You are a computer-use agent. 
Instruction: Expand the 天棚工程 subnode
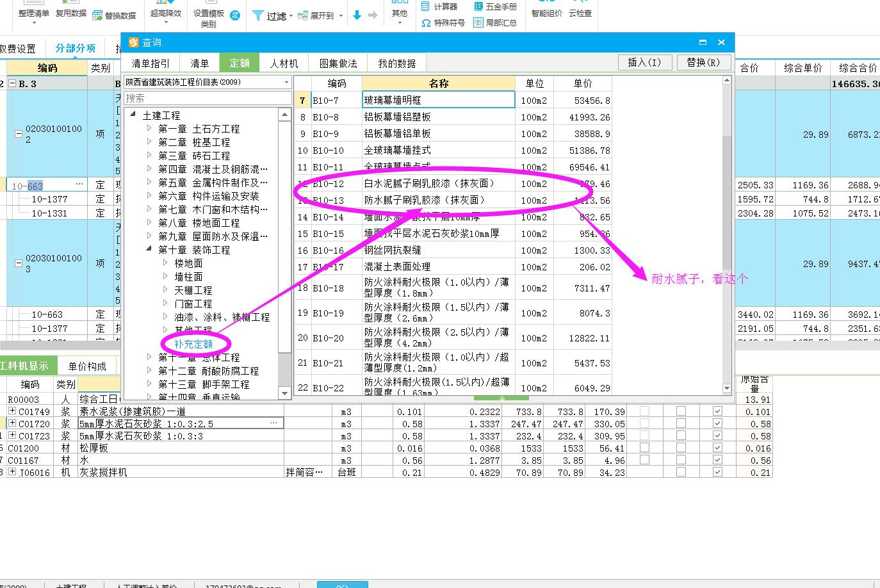pos(165,290)
